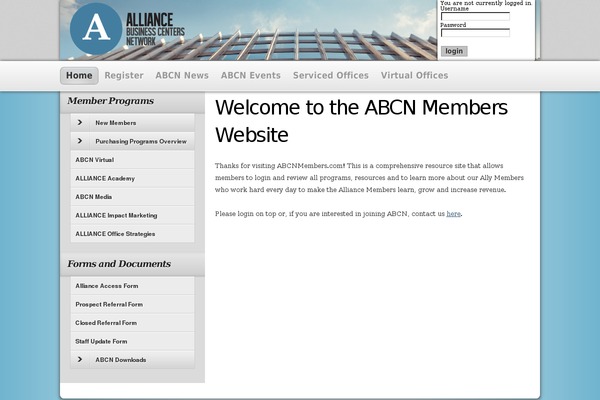Go to ABCN News menu item
Screen dimensions: 600x400
pos(182,75)
